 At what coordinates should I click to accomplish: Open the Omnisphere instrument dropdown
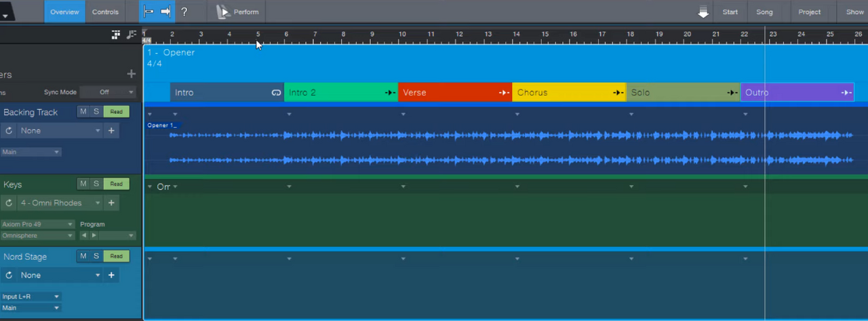(37, 236)
